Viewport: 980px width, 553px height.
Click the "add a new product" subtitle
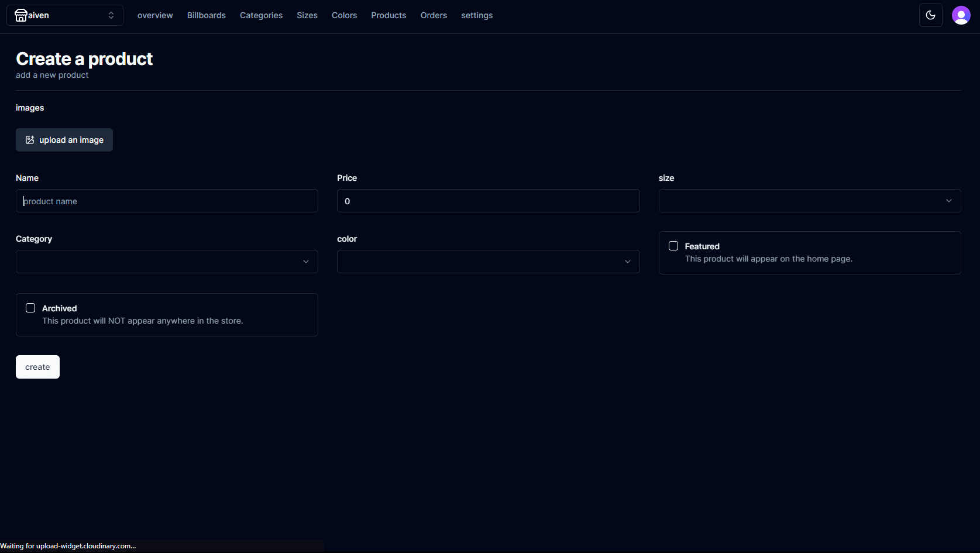(52, 75)
